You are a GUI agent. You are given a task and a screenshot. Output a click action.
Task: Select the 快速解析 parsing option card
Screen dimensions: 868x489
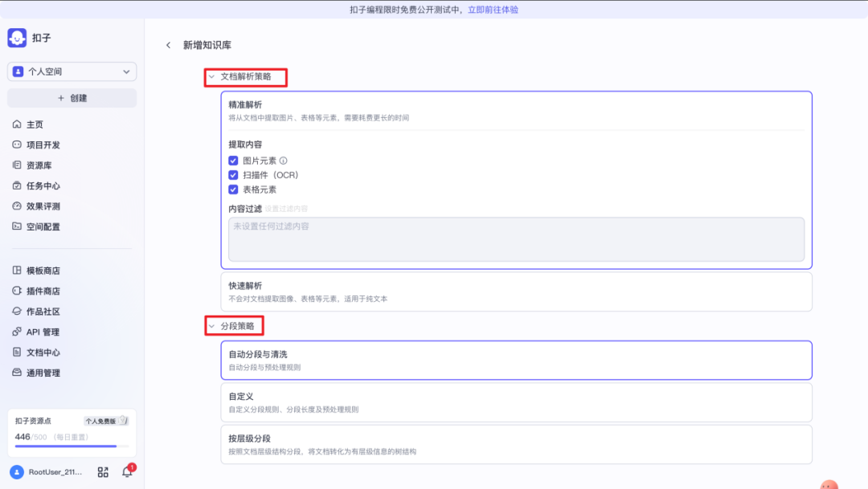click(x=516, y=291)
